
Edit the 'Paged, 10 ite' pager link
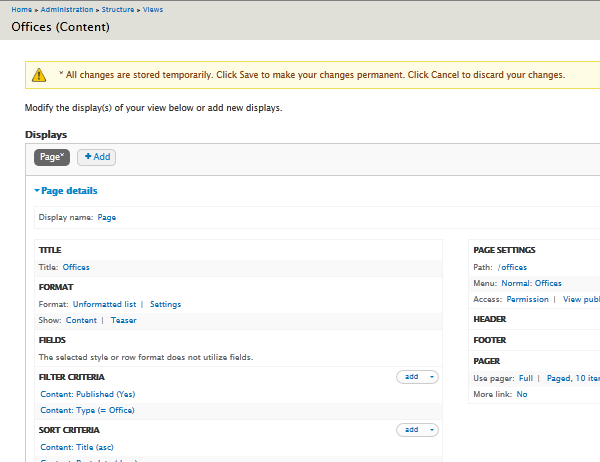coord(573,379)
